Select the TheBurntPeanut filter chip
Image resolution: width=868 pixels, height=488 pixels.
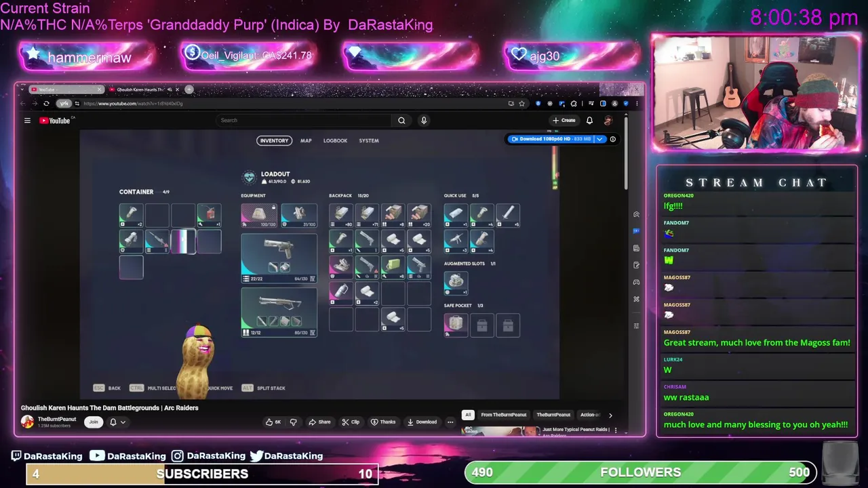[553, 415]
